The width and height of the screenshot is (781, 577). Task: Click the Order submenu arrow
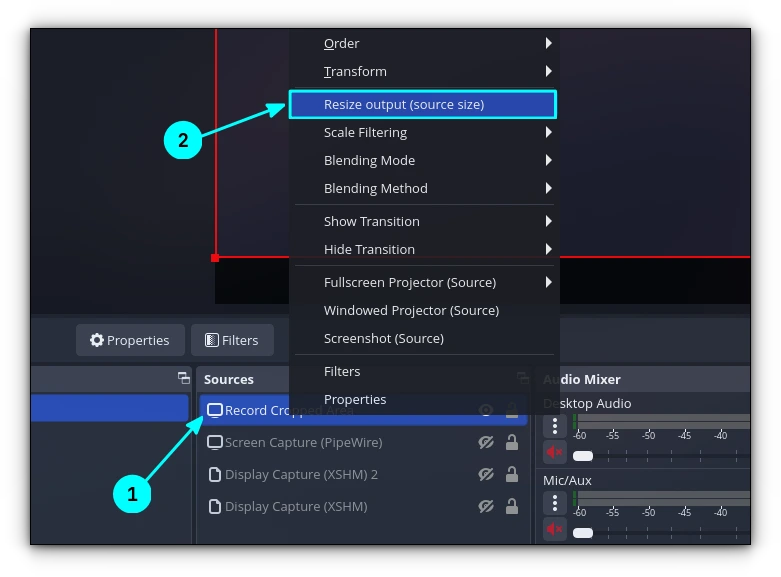pyautogui.click(x=548, y=43)
